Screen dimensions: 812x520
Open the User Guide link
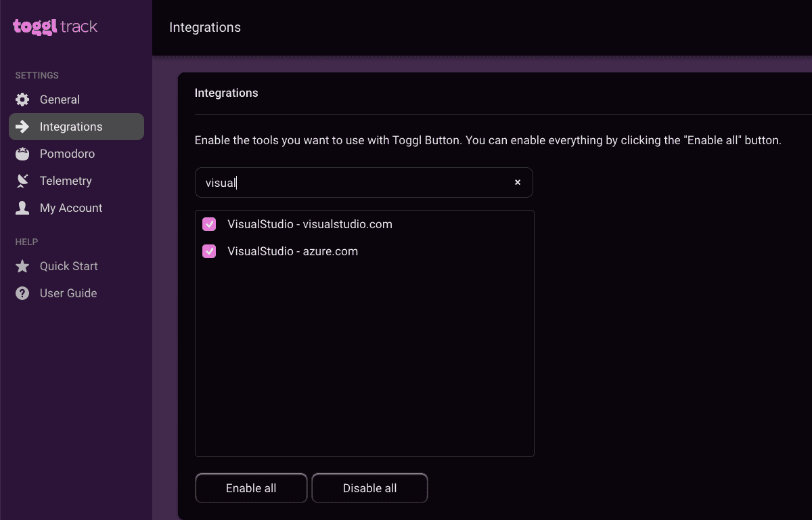68,292
